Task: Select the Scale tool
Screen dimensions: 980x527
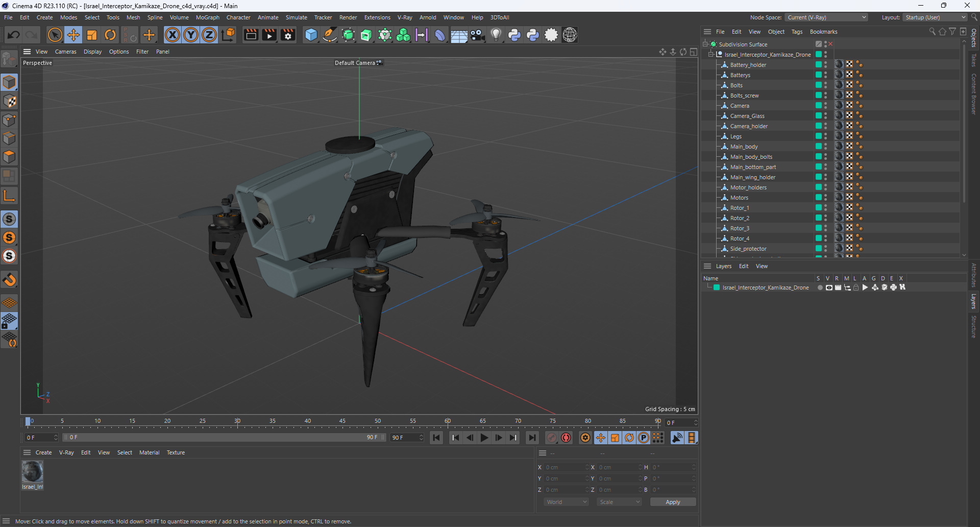Action: pyautogui.click(x=92, y=35)
